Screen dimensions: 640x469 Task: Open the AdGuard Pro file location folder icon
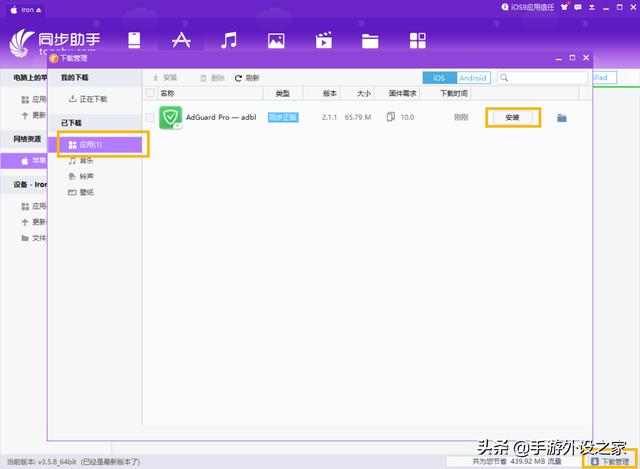[x=562, y=118]
